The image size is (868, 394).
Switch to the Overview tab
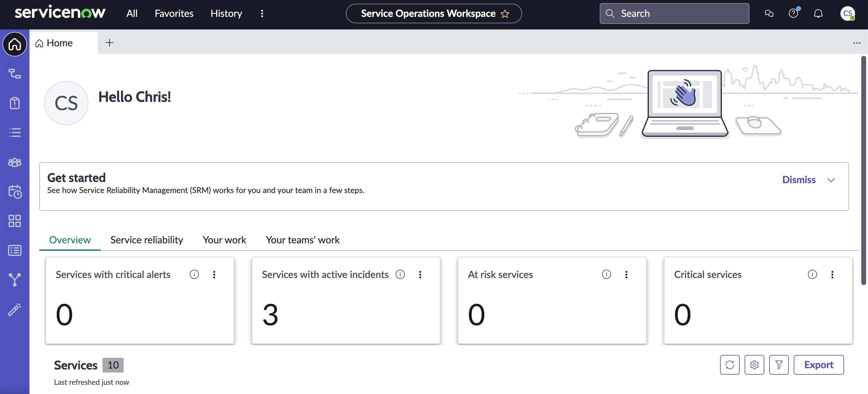point(70,240)
